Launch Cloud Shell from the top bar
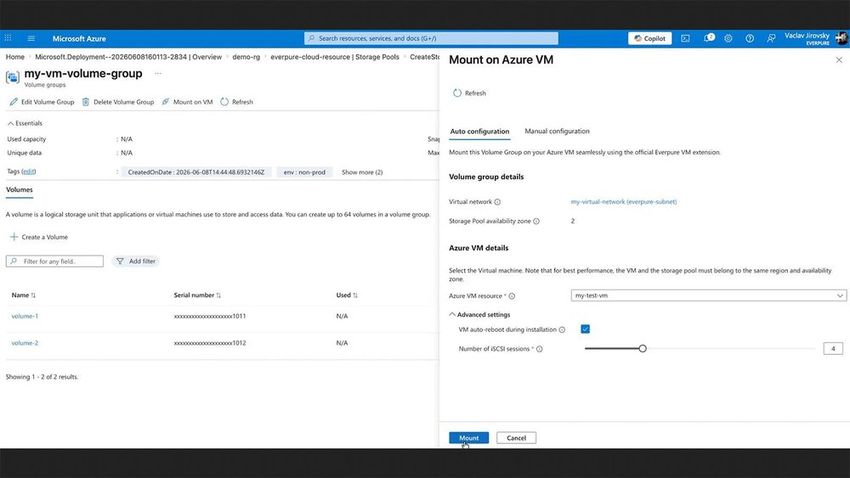The height and width of the screenshot is (478, 850). coord(685,38)
